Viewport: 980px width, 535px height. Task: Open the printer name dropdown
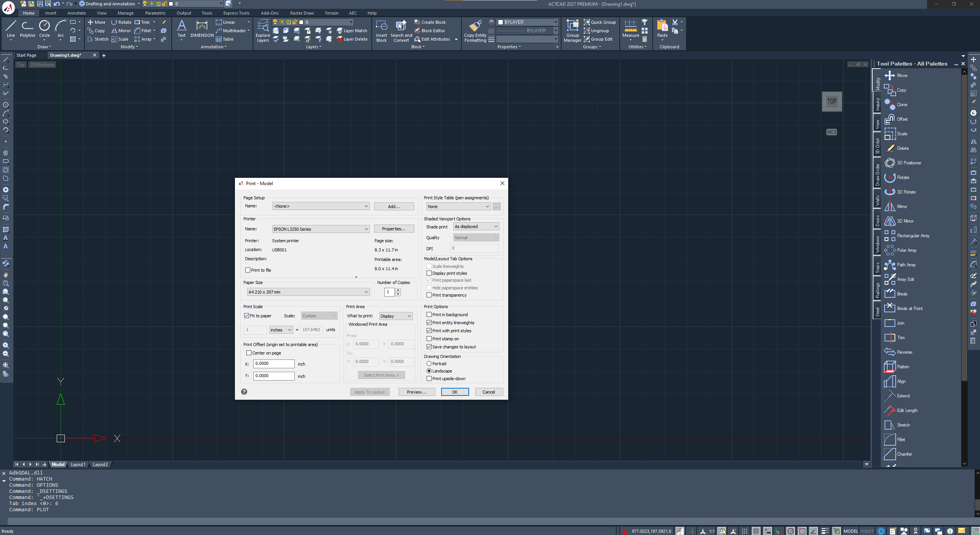(x=321, y=229)
